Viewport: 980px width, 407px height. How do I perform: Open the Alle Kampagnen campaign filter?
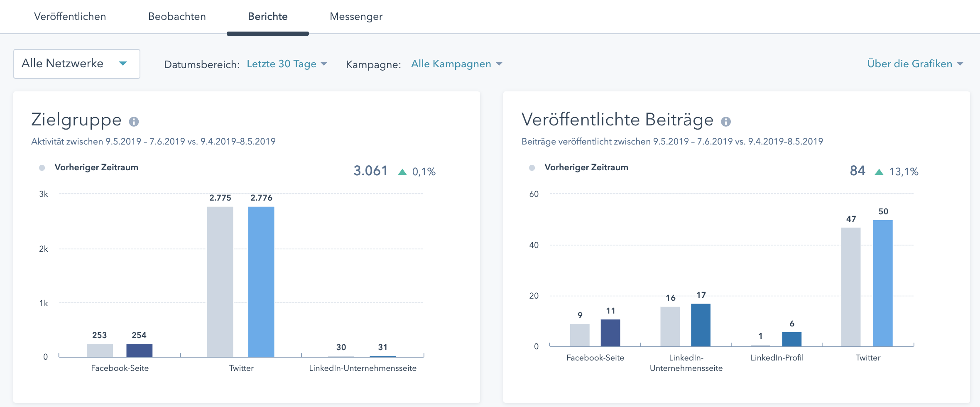pyautogui.click(x=456, y=64)
